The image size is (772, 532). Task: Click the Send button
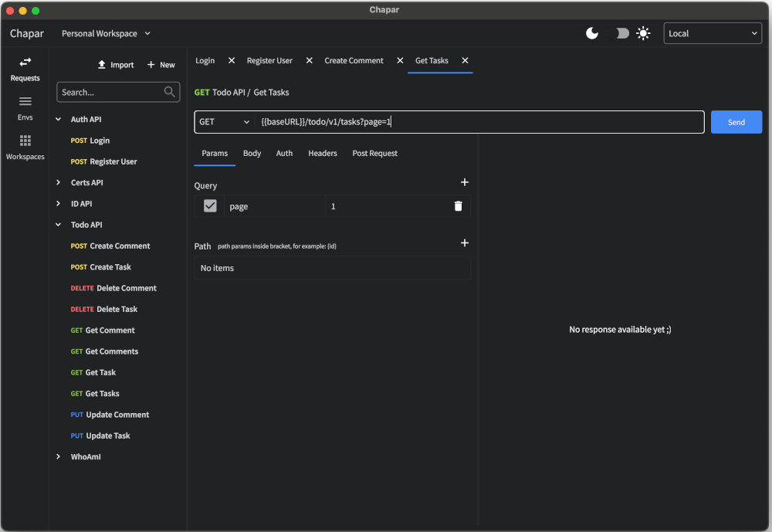[x=736, y=122]
